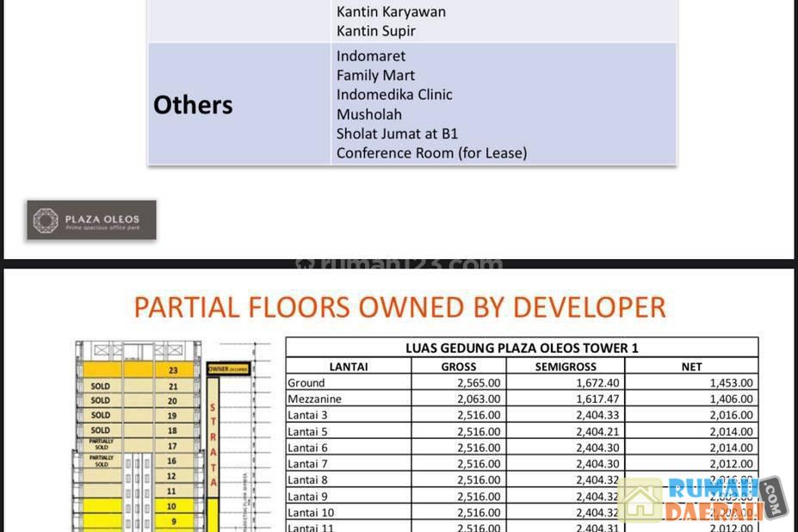This screenshot has height=532, width=798.
Task: Select the Mezzanine row label
Action: tap(314, 399)
